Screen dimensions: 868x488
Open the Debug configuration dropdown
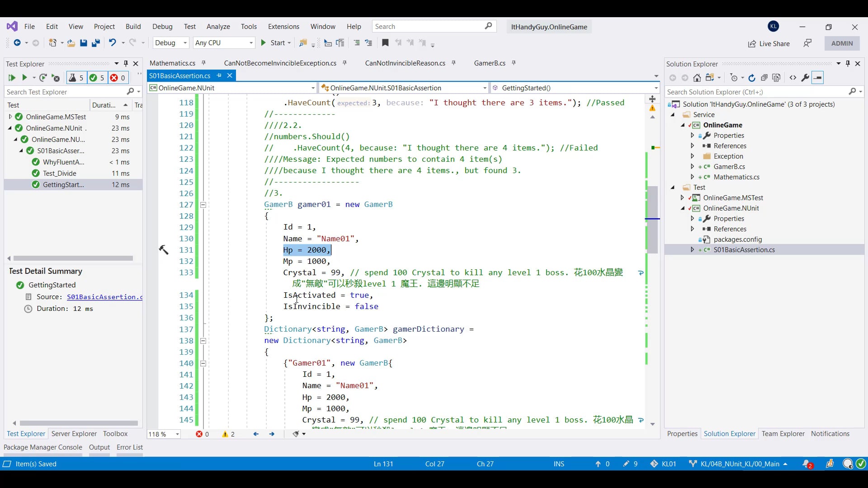tap(171, 43)
